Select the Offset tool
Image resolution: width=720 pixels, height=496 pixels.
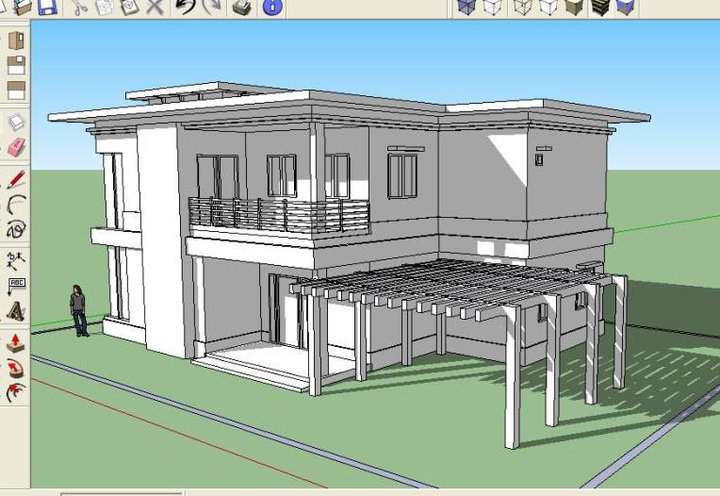click(x=16, y=393)
